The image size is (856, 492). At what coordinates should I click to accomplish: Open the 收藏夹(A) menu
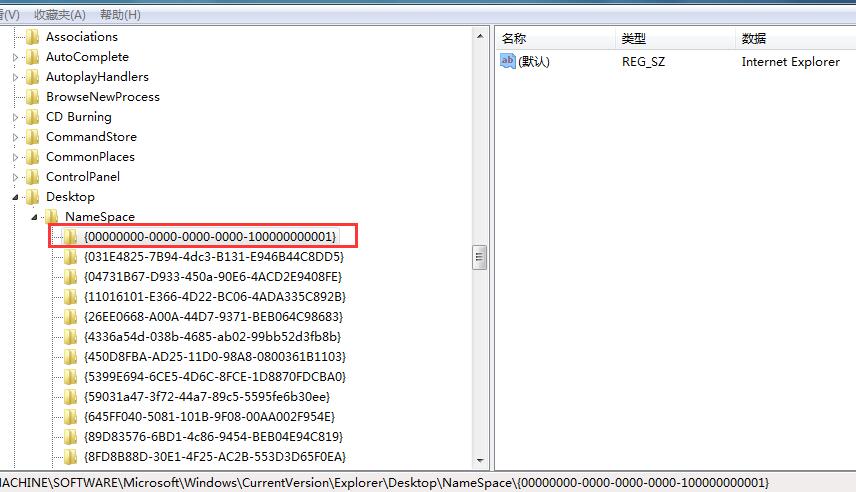[x=60, y=15]
